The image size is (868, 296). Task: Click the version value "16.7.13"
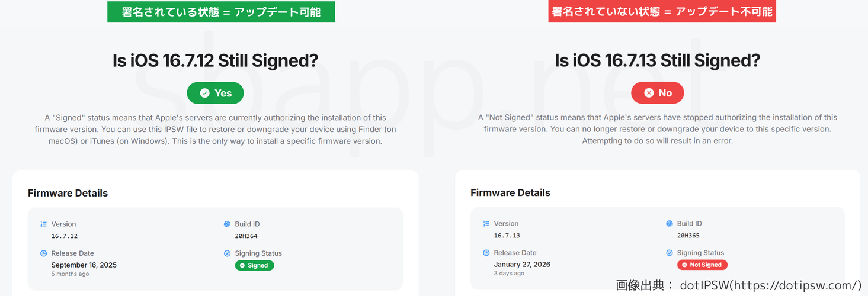point(507,235)
